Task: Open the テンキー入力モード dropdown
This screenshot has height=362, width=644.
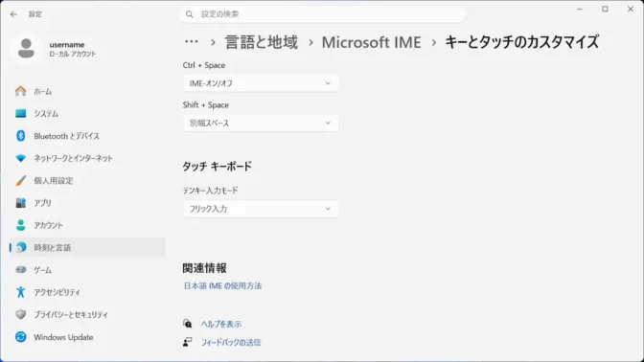Action: click(261, 209)
